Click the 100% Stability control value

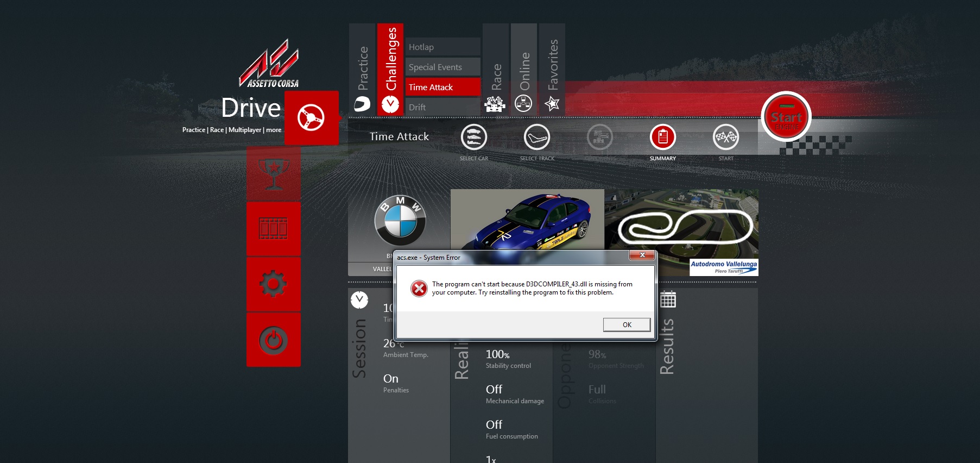pyautogui.click(x=498, y=354)
